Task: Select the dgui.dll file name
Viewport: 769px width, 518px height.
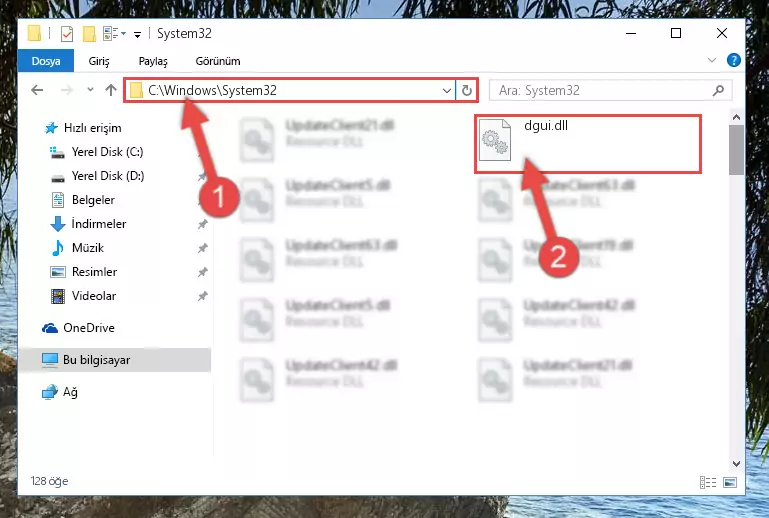Action: [546, 126]
